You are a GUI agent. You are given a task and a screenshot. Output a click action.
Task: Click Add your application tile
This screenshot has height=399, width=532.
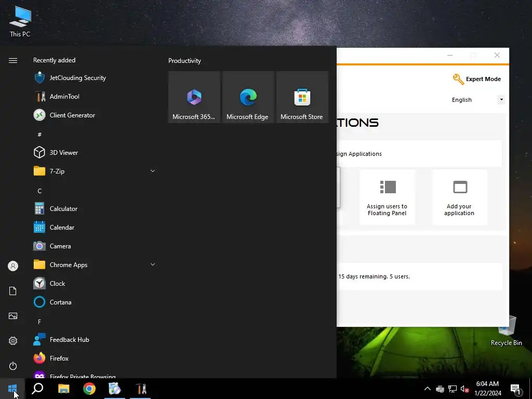(x=459, y=197)
